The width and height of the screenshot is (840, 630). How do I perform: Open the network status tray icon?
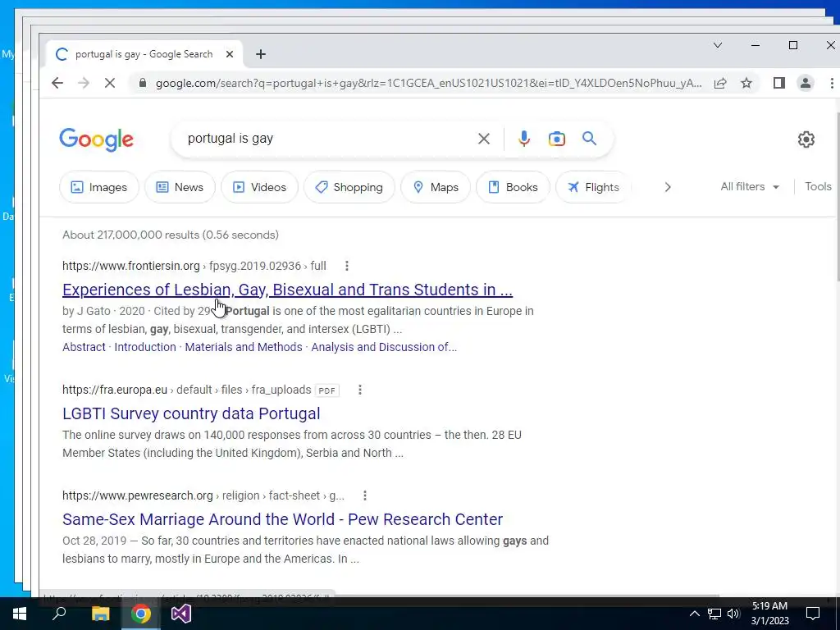tap(714, 614)
